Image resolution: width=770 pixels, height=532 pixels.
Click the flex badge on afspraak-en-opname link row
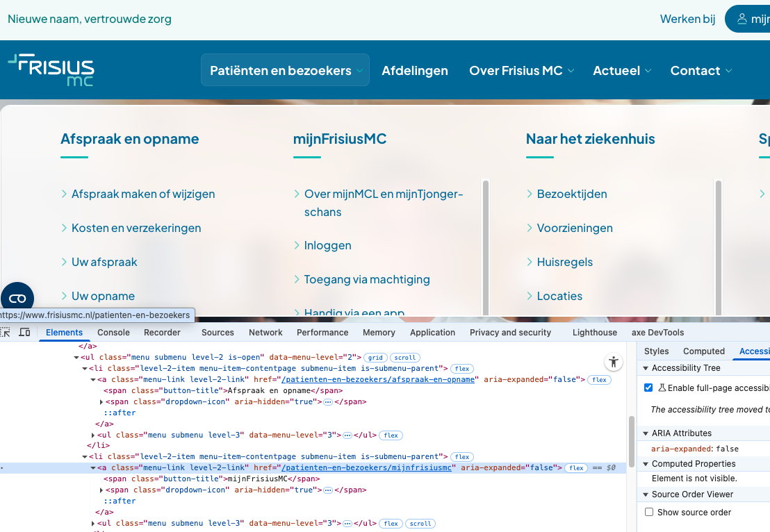point(599,380)
